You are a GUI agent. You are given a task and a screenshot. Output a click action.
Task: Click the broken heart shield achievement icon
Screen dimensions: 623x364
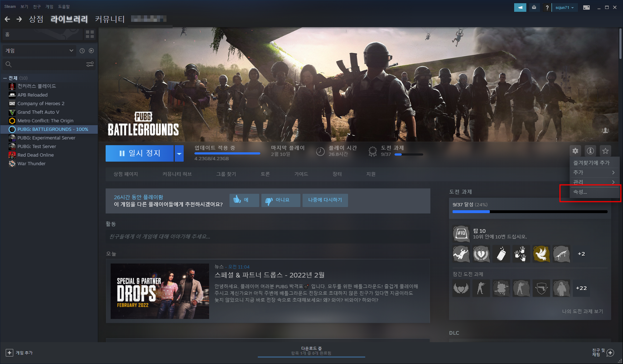point(481,254)
